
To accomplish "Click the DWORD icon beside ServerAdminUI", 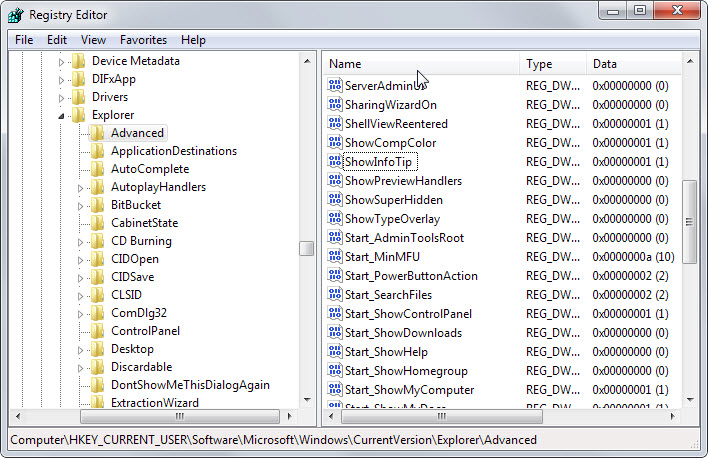I will pyautogui.click(x=335, y=85).
